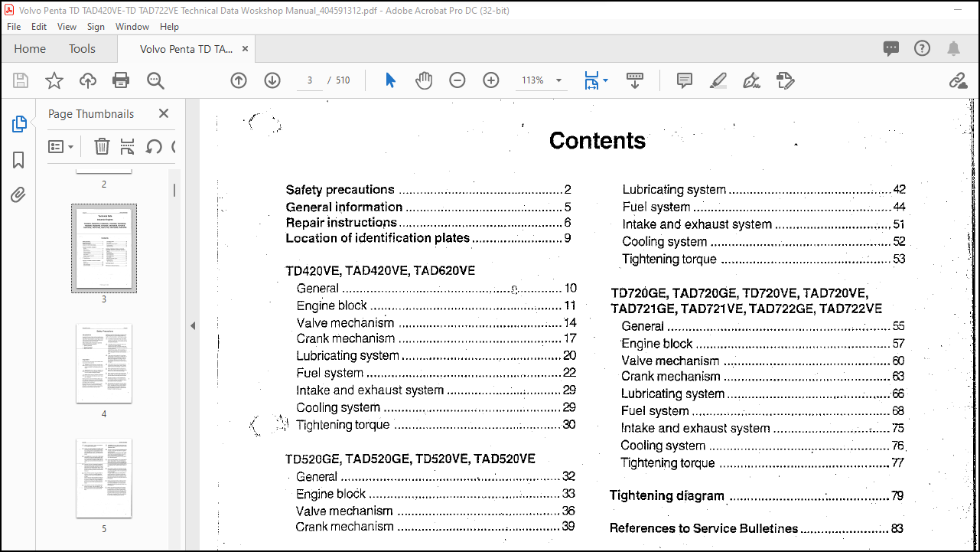Share a link to the file

pos(958,80)
